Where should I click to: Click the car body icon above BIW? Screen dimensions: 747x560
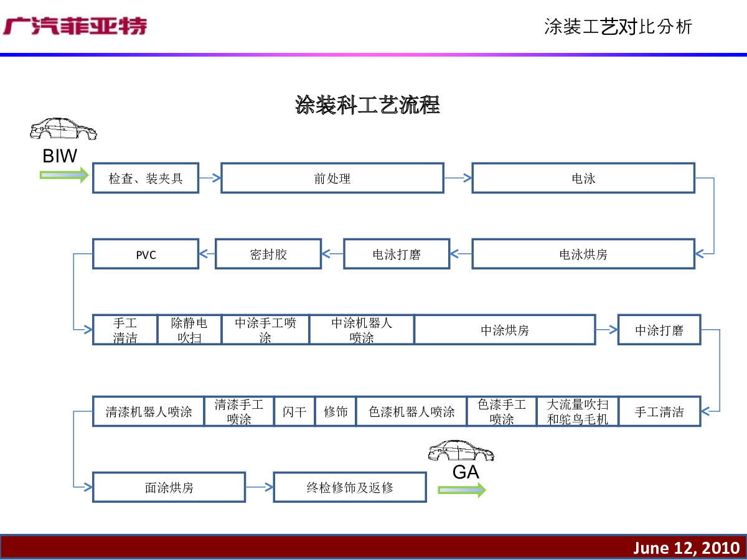pyautogui.click(x=63, y=129)
